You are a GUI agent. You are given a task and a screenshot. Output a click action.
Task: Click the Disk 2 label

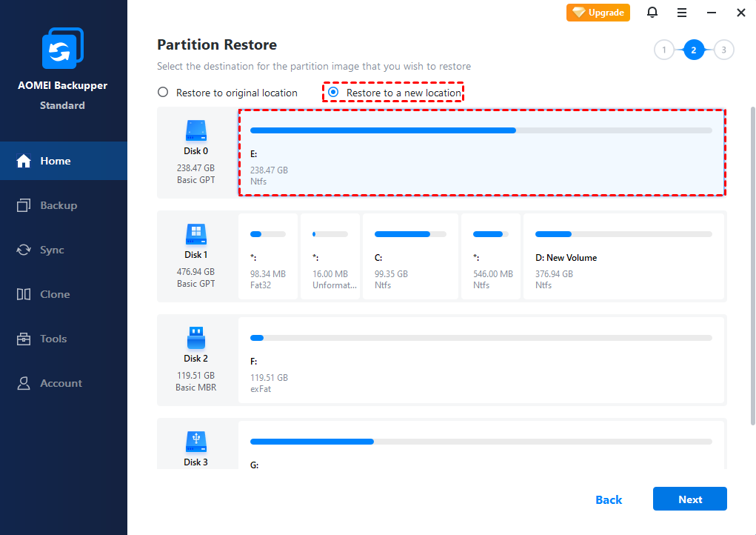click(195, 359)
